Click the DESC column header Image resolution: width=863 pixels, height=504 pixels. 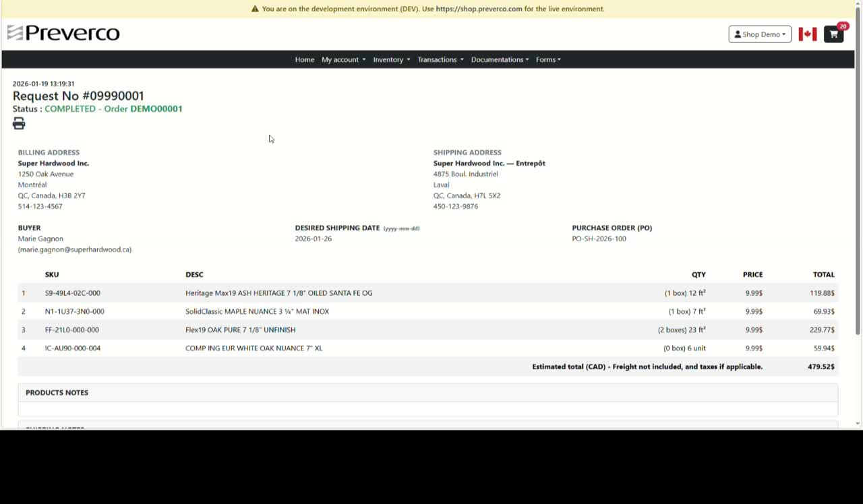pos(194,274)
